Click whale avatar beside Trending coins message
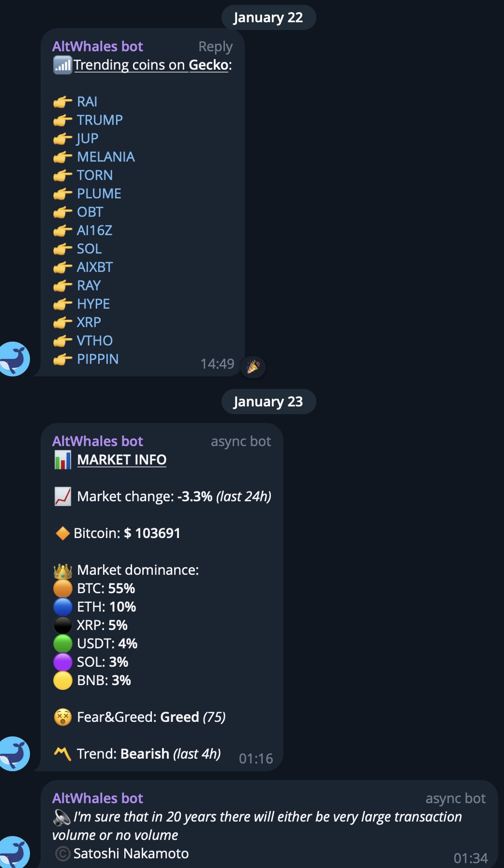504x868 pixels. (15, 359)
